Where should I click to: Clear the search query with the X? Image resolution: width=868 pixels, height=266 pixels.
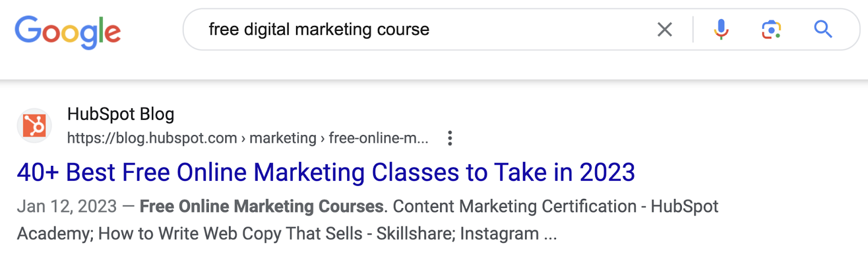(x=665, y=29)
